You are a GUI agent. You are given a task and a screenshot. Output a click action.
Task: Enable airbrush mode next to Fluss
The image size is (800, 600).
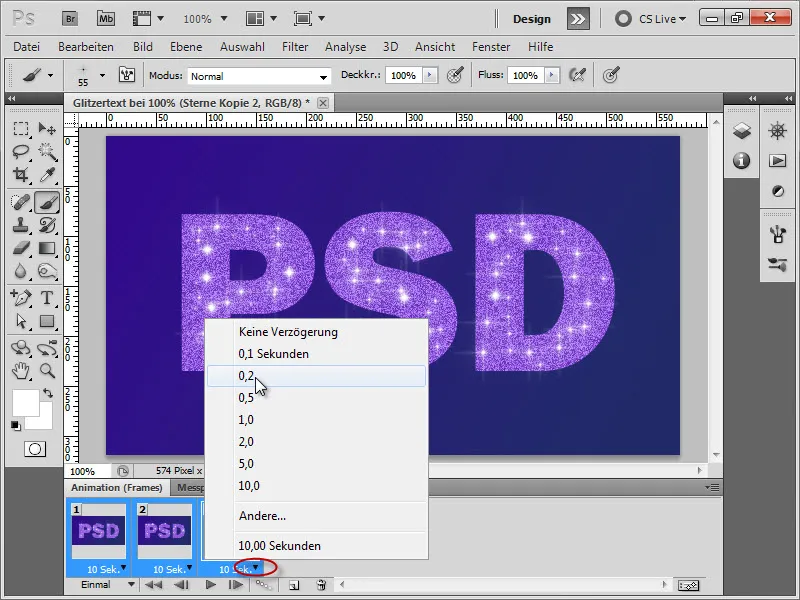578,76
